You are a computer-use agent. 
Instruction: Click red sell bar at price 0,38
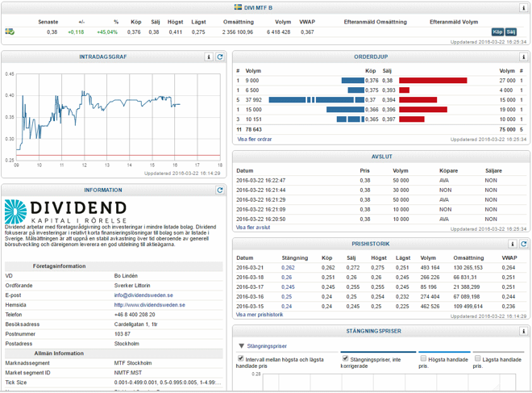(433, 81)
